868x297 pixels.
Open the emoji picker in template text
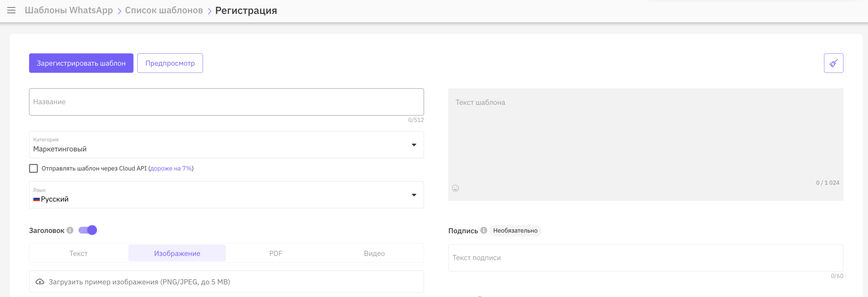point(455,188)
